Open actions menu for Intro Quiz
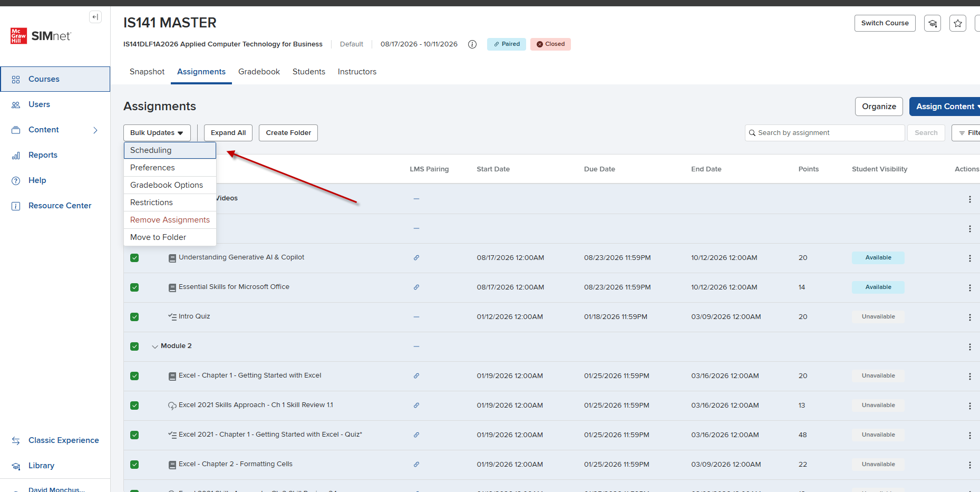This screenshot has width=980, height=492. [969, 317]
